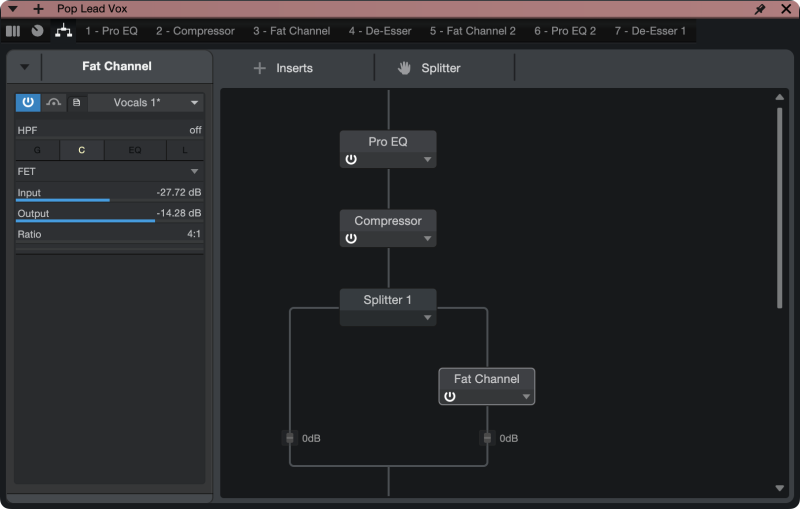The width and height of the screenshot is (800, 509).
Task: Go to the 7 - De-Esser 1 tab
Action: point(650,31)
